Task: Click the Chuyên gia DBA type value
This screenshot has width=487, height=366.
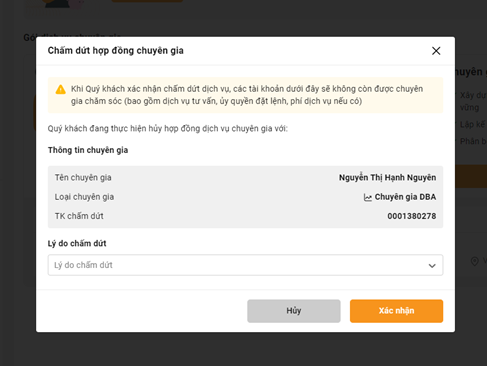Action: pyautogui.click(x=405, y=197)
